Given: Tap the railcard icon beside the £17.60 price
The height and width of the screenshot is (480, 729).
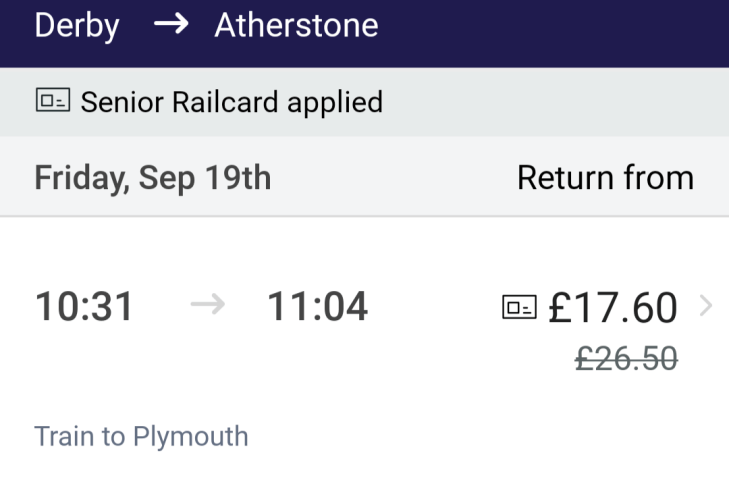Looking at the screenshot, I should coord(519,307).
